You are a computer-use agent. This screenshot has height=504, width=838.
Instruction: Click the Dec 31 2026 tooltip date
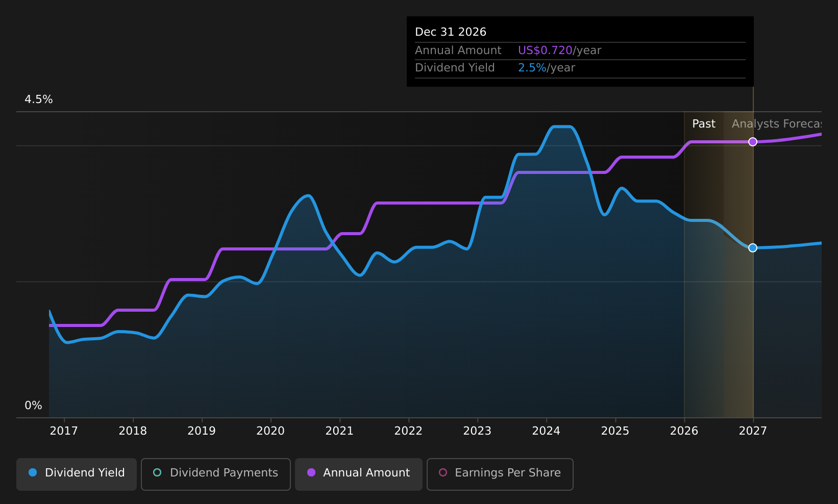[x=451, y=32]
